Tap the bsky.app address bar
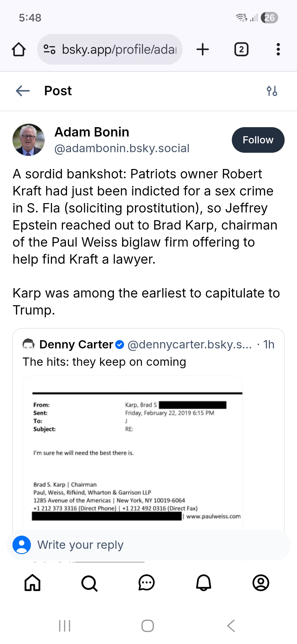Image resolution: width=297 pixels, height=644 pixels. point(119,50)
